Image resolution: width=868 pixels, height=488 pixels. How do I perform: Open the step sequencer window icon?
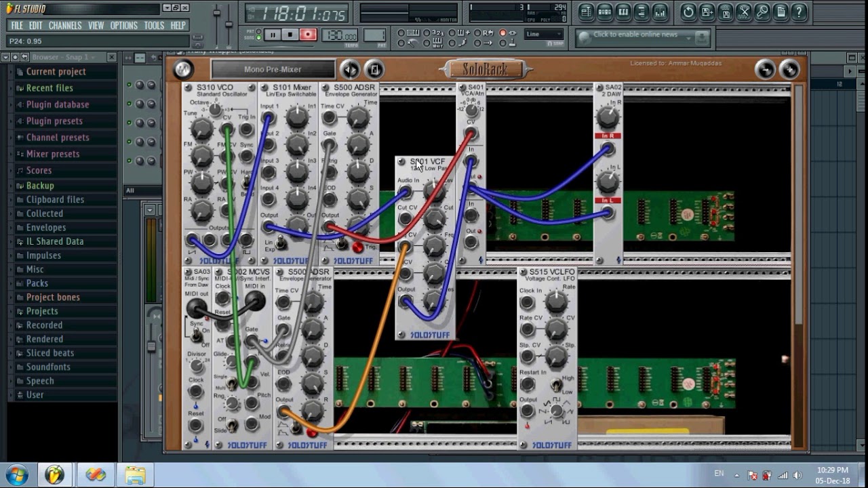coord(605,12)
